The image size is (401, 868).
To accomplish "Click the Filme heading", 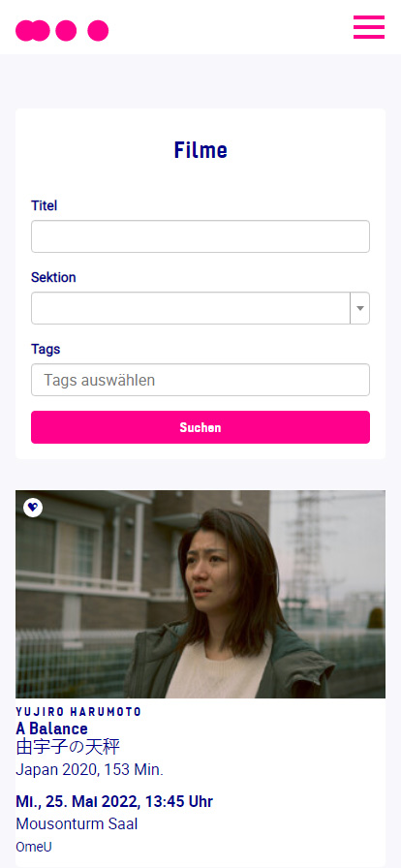I will point(200,150).
